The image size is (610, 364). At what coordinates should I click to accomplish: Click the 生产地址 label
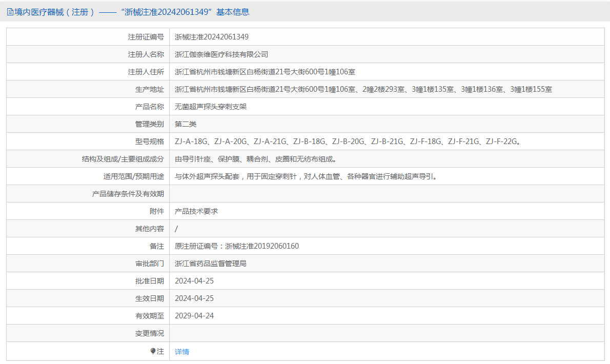click(x=150, y=89)
